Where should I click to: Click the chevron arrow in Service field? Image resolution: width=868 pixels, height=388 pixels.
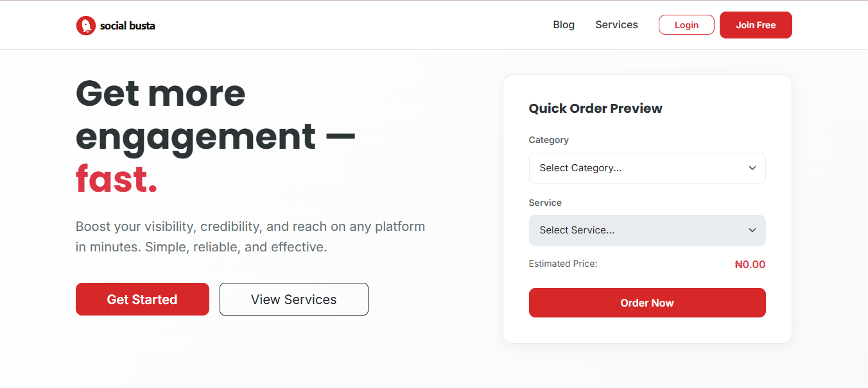pos(752,230)
